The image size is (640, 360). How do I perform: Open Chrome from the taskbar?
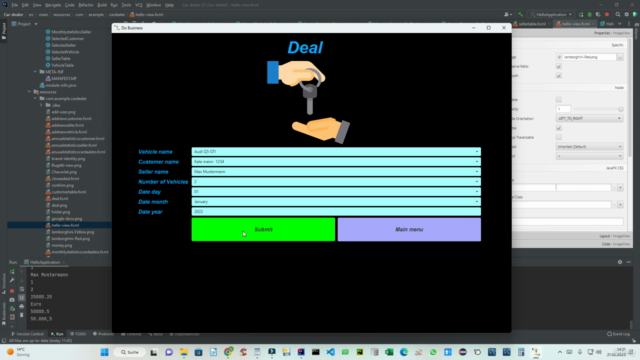pos(228,352)
